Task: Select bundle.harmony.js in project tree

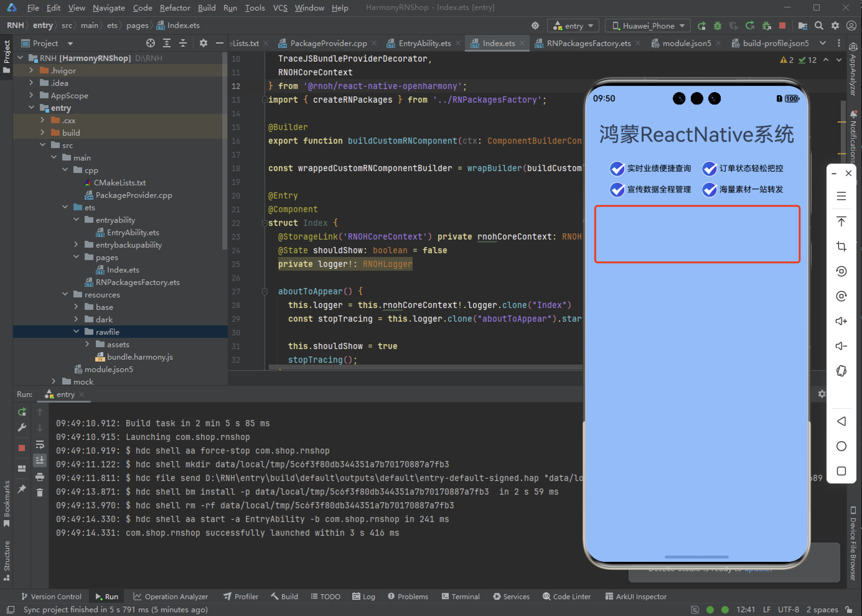Action: point(140,357)
